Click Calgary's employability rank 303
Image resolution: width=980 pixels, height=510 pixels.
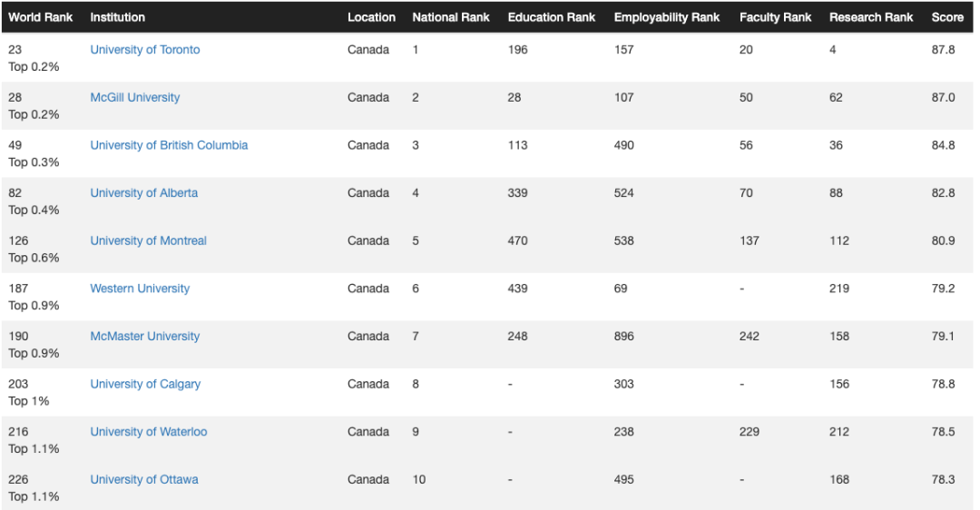pos(623,385)
